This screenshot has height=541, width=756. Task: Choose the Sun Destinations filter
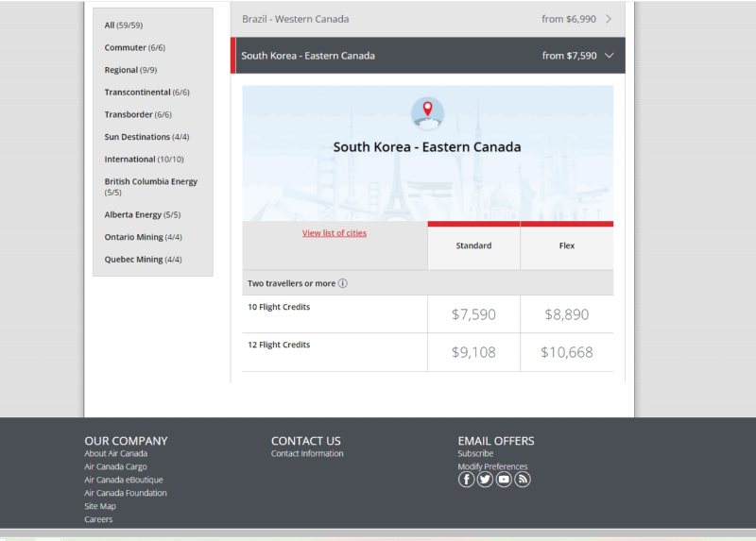point(146,137)
